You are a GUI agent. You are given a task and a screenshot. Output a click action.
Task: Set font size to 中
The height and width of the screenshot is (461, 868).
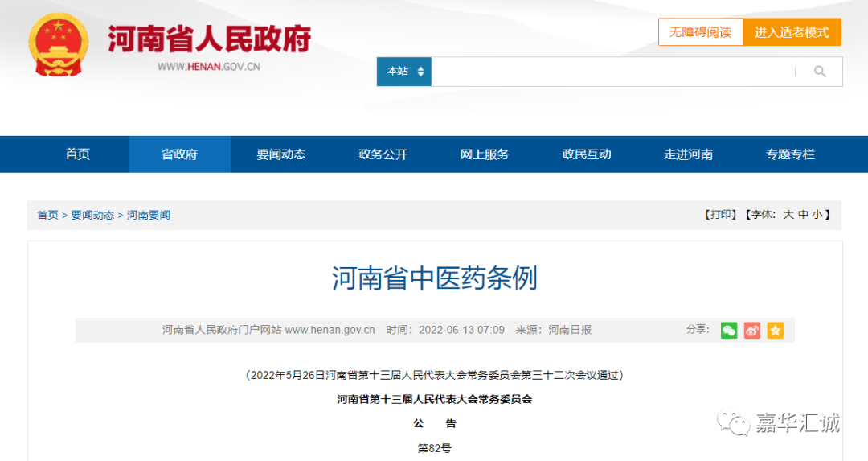(x=803, y=215)
